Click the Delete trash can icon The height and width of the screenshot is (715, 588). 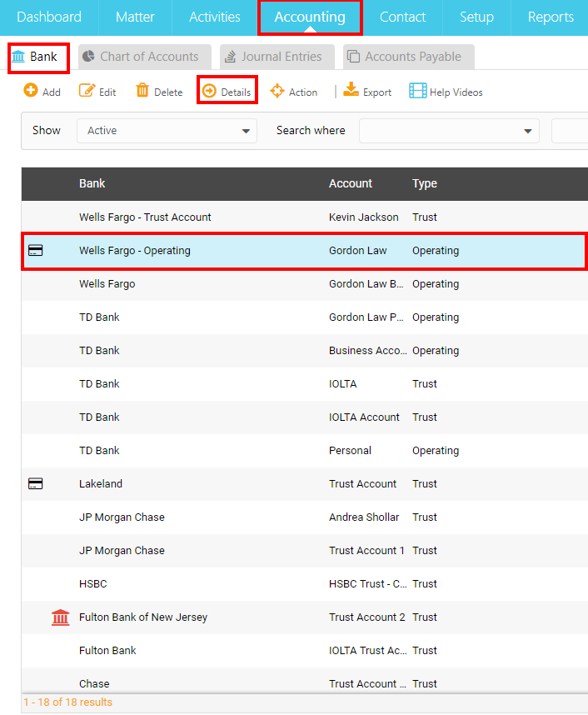pos(142,90)
